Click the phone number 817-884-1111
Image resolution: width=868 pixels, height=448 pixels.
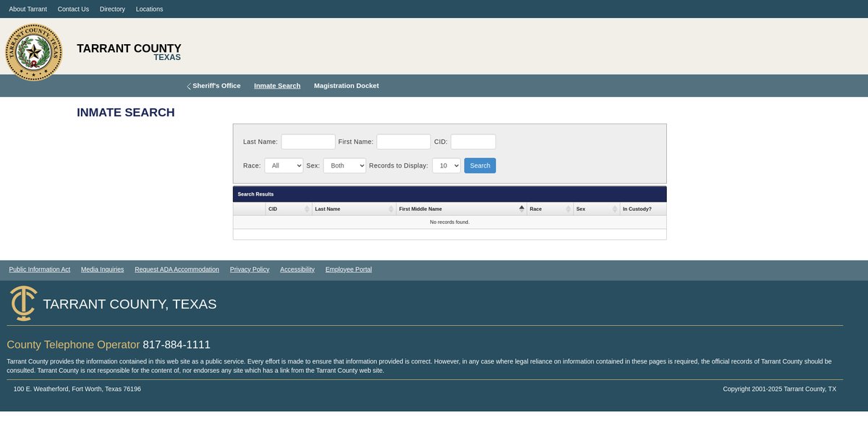click(x=176, y=345)
